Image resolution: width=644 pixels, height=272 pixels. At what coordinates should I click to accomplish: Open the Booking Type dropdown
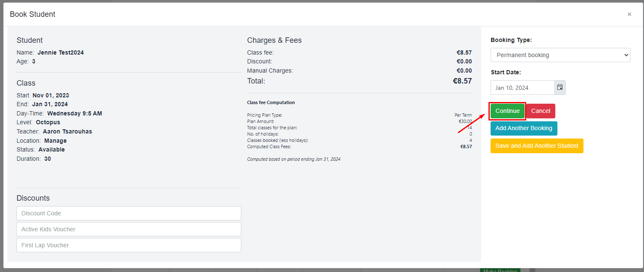point(560,55)
